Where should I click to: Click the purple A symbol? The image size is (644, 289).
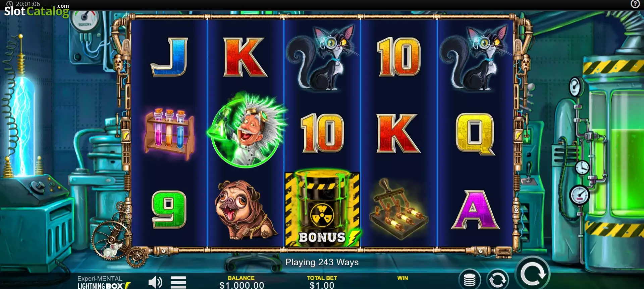[x=475, y=210]
